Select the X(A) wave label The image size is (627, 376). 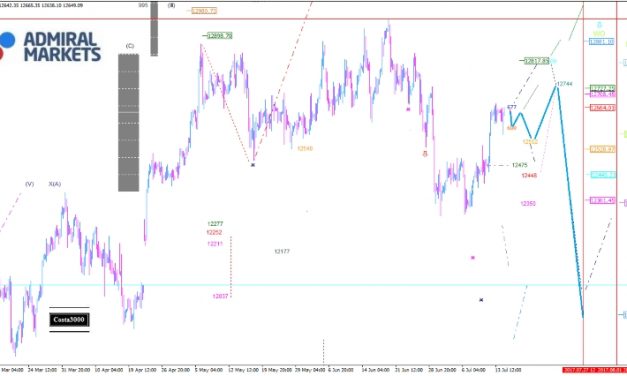[55, 184]
